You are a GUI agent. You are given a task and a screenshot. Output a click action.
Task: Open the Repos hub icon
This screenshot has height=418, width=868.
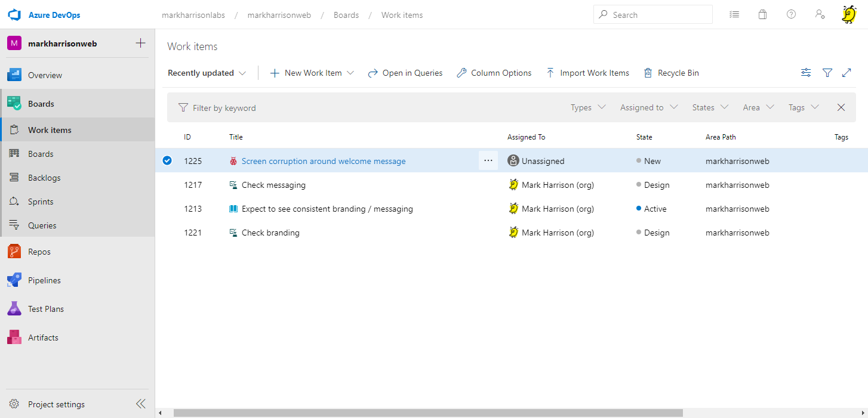(x=14, y=252)
